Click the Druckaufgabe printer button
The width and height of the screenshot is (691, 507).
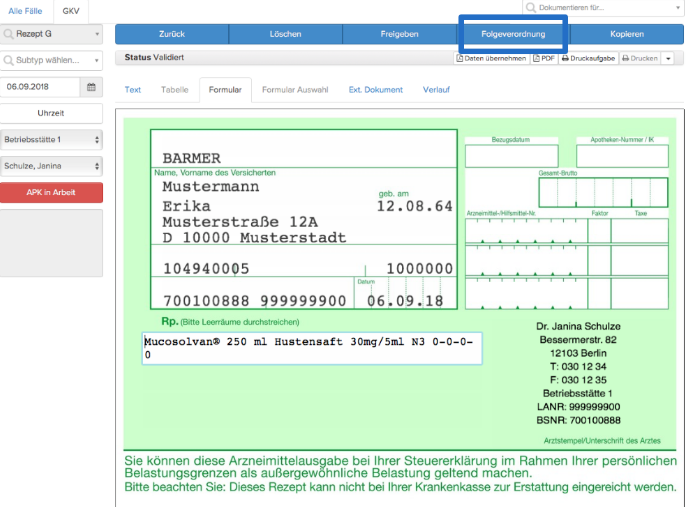coord(588,58)
